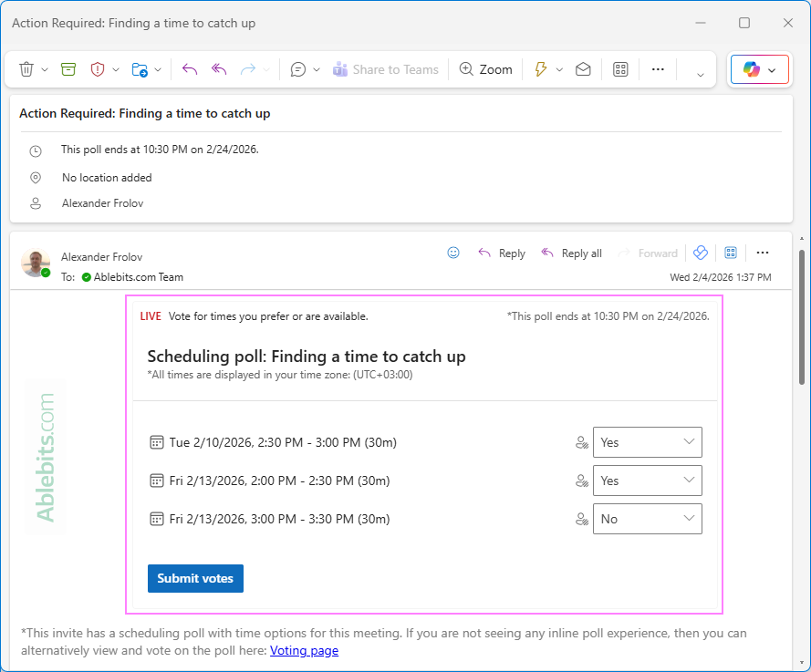Screen dimensions: 811x672
Task: Submit your poll votes
Action: [x=195, y=578]
